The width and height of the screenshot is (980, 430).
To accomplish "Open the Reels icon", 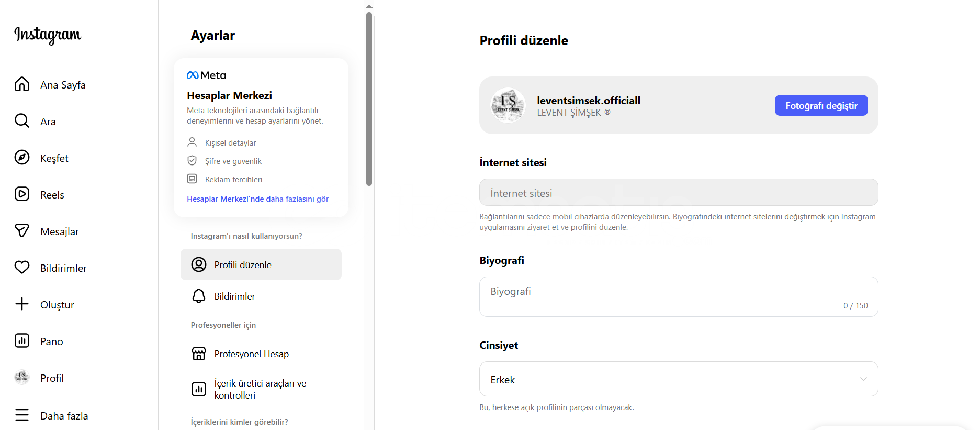I will pyautogui.click(x=22, y=194).
